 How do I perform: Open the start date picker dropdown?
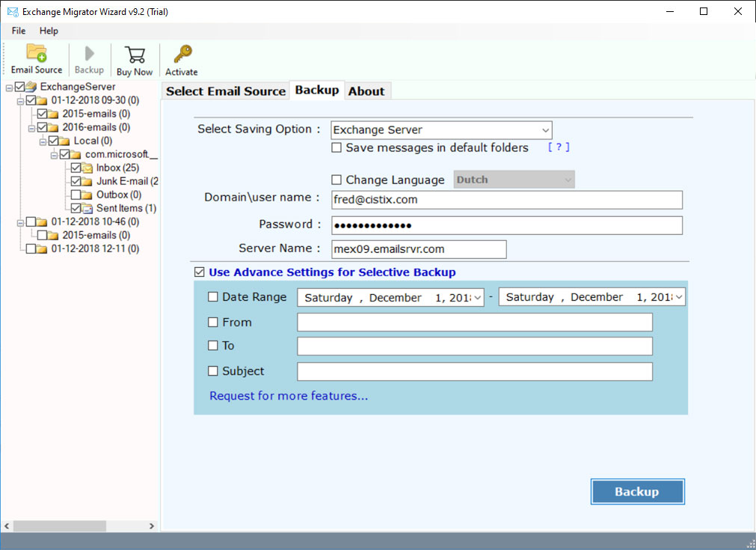coord(477,298)
